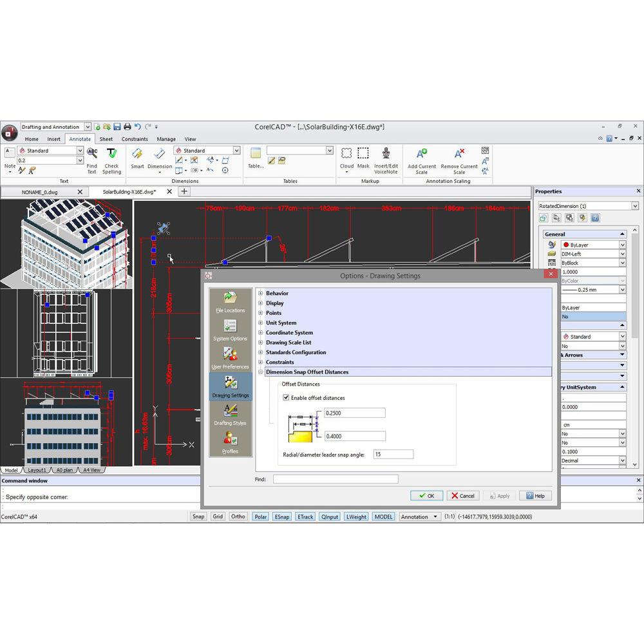
Task: Select the Check Spelling tool
Action: pyautogui.click(x=112, y=155)
